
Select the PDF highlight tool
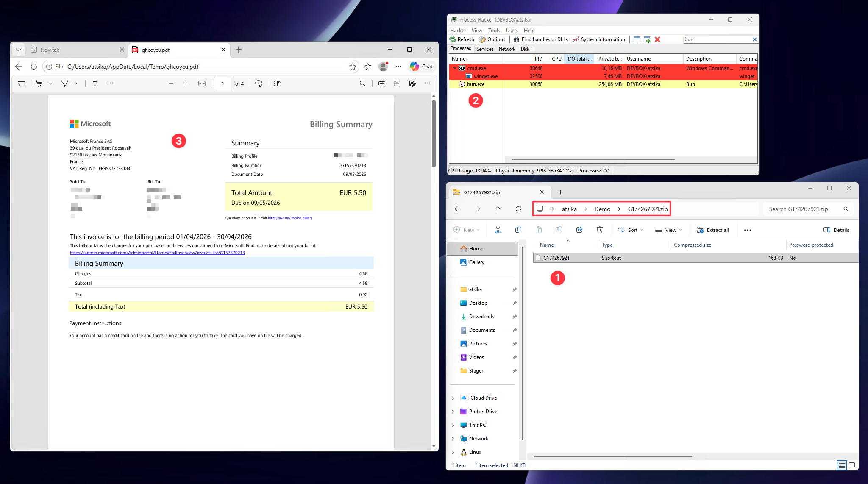coord(39,83)
